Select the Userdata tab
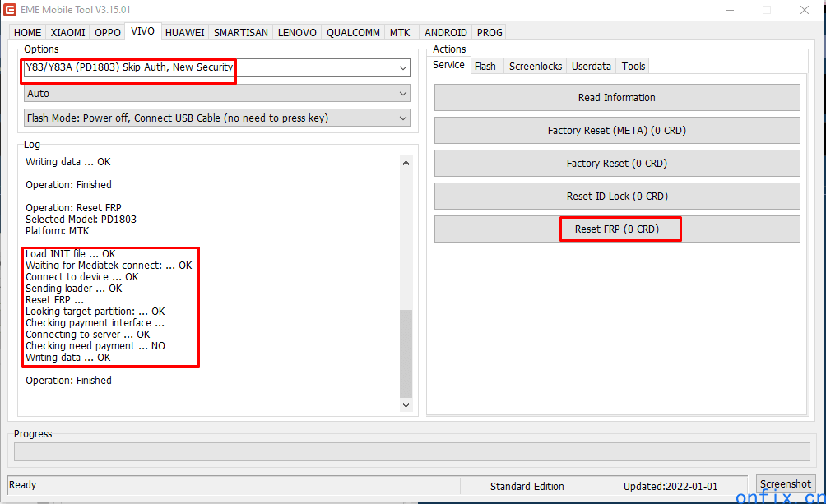 tap(592, 66)
